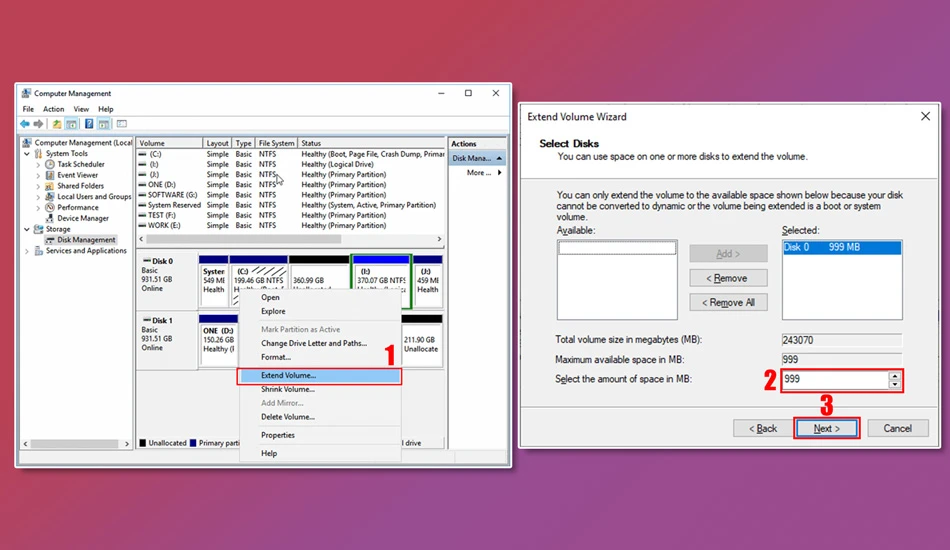Click Next in Extend Volume Wizard
This screenshot has height=550, width=950.
[826, 428]
